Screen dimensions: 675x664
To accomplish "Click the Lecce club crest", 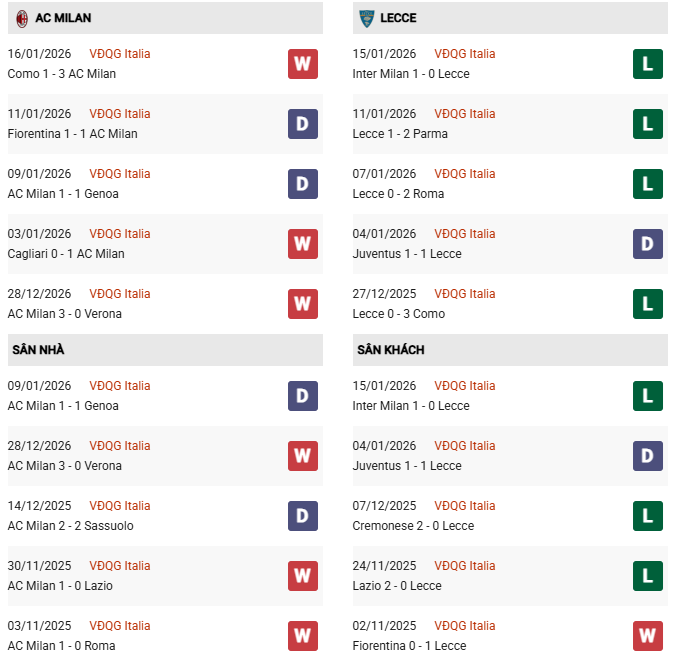I will [367, 18].
